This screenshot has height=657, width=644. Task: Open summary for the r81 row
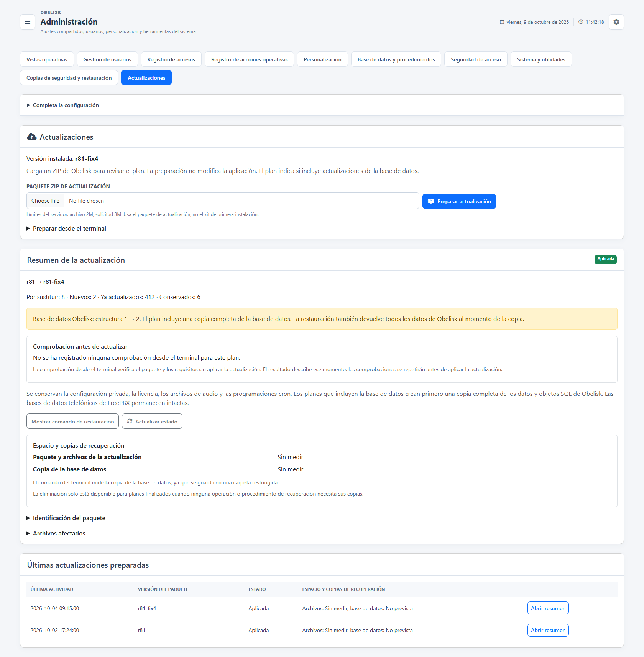point(548,630)
